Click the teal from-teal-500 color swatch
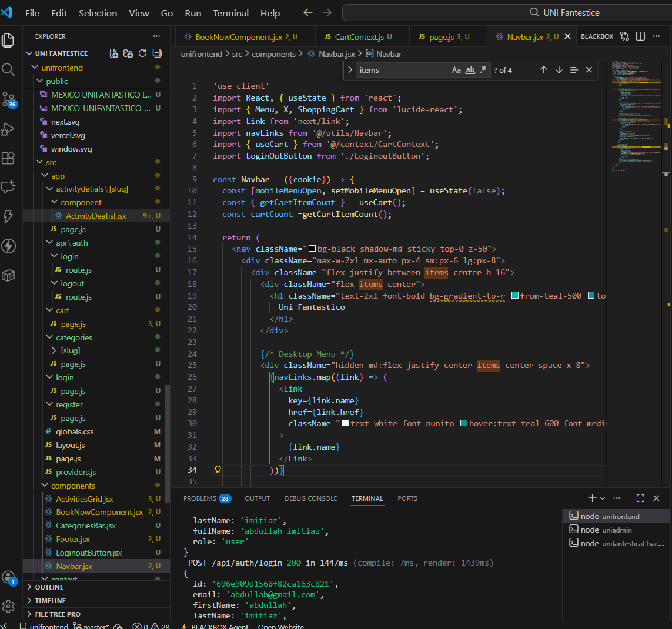This screenshot has height=629, width=672. pyautogui.click(x=515, y=296)
